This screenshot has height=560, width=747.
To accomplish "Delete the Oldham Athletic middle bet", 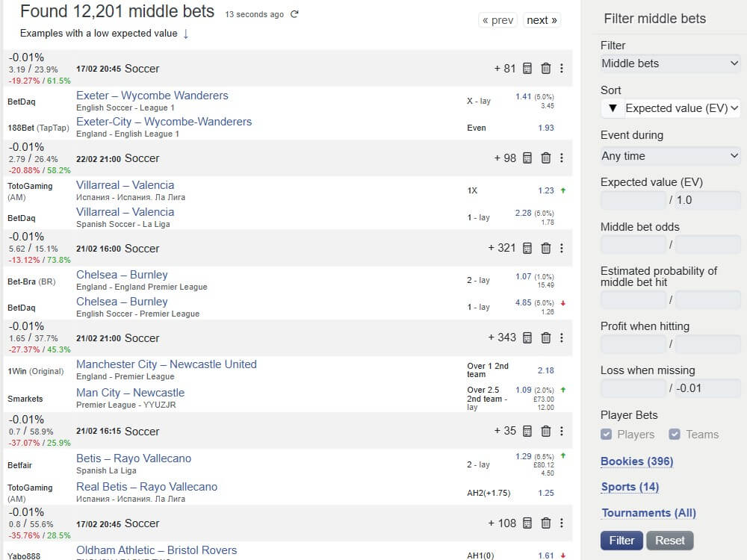I will [x=545, y=523].
